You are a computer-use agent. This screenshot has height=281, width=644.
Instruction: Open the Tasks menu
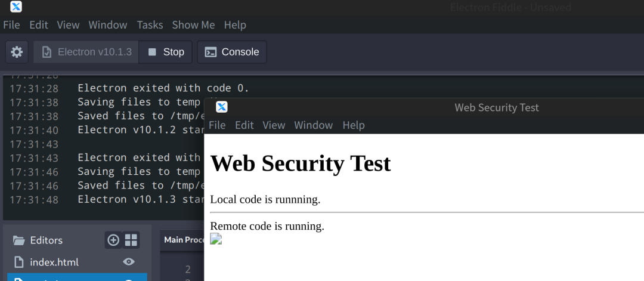point(150,25)
